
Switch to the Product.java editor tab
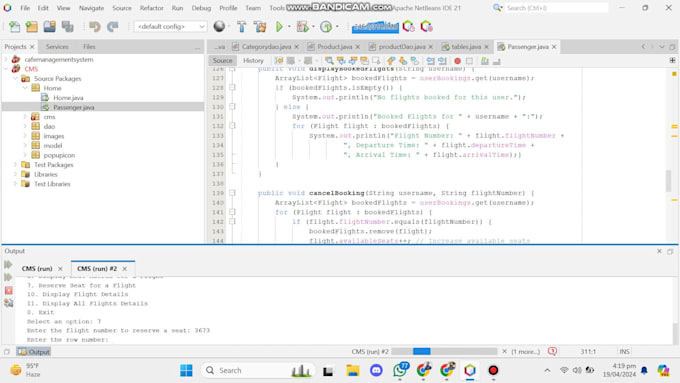coord(334,46)
